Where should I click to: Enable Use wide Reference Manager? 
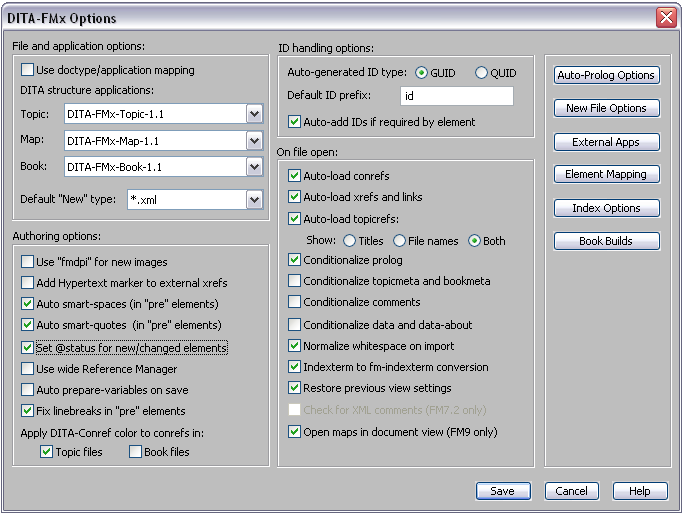pos(27,369)
